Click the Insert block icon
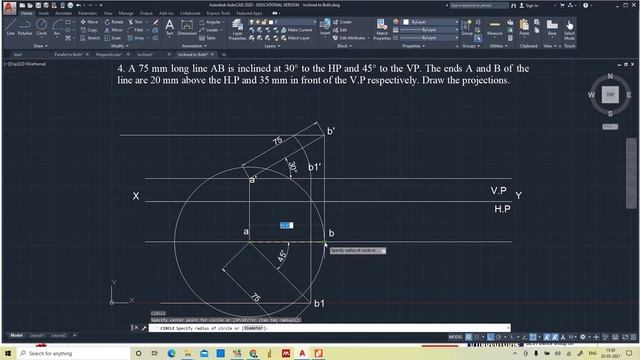Screen dimensions: 640x360 pos(325,27)
